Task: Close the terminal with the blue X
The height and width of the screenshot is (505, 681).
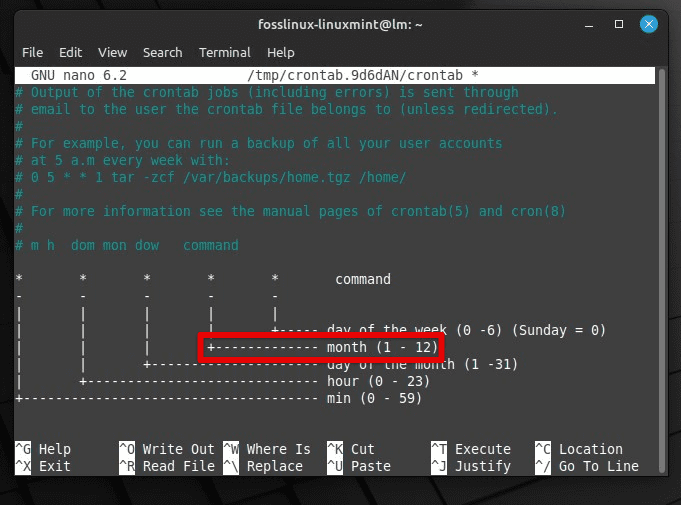Action: [649, 24]
